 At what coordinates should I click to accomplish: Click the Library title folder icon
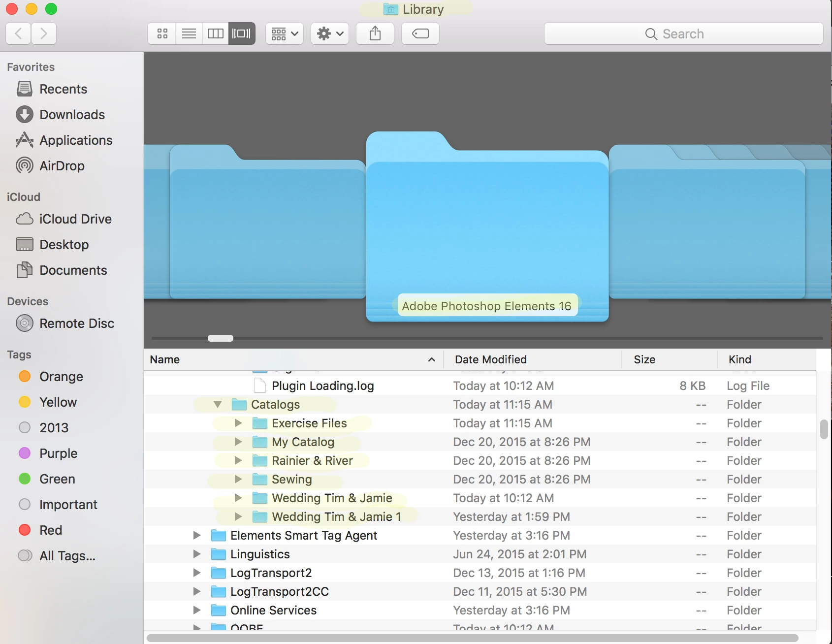390,9
